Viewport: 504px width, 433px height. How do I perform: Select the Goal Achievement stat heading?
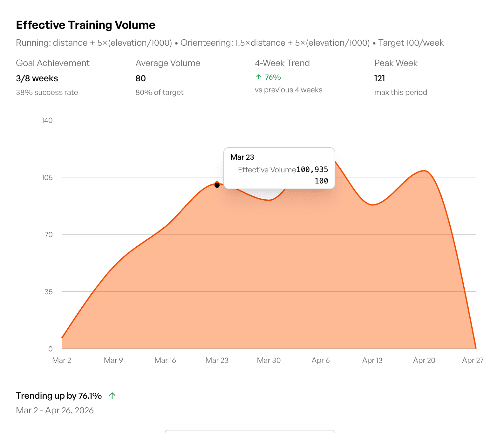(53, 63)
